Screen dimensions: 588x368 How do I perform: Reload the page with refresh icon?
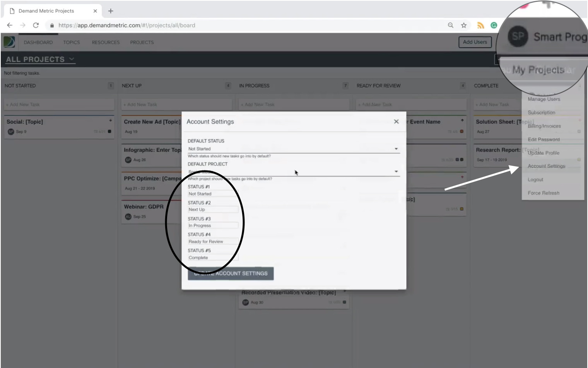point(36,25)
